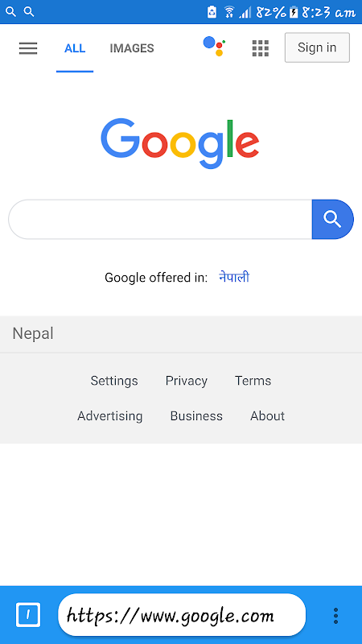Open the Terms footer link
This screenshot has height=644, width=362.
pos(253,381)
